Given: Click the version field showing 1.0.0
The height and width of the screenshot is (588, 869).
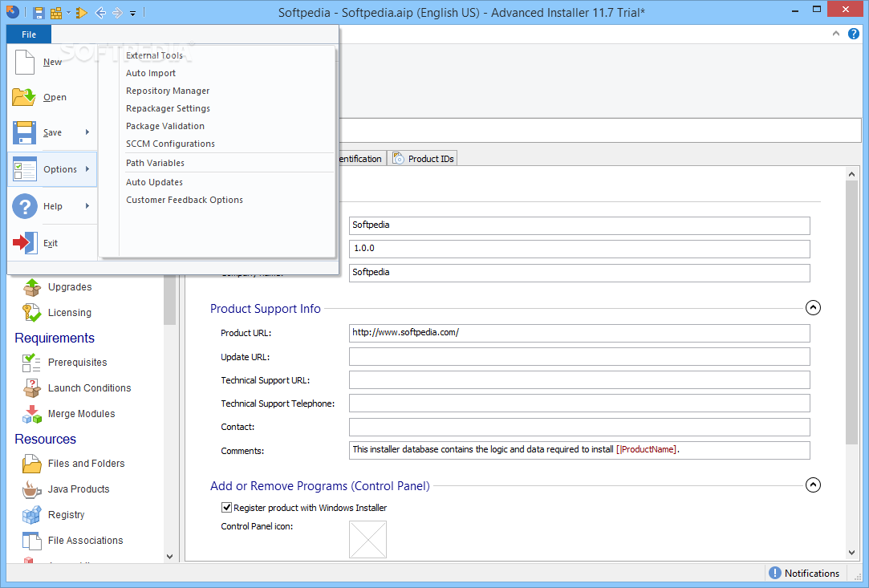Looking at the screenshot, I should pos(579,249).
